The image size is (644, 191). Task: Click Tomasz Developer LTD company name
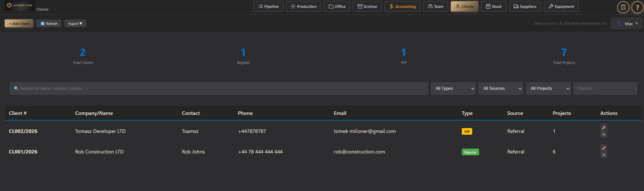pos(100,131)
